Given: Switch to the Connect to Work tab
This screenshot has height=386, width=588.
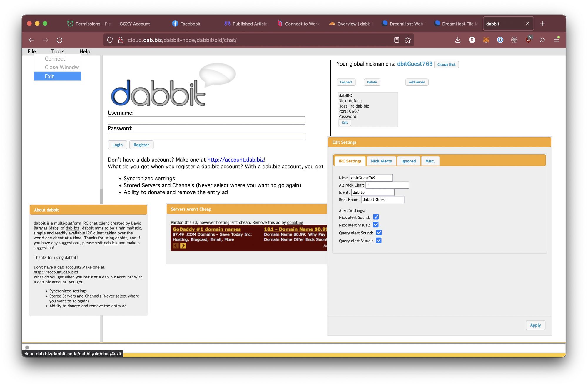Looking at the screenshot, I should tap(299, 24).
